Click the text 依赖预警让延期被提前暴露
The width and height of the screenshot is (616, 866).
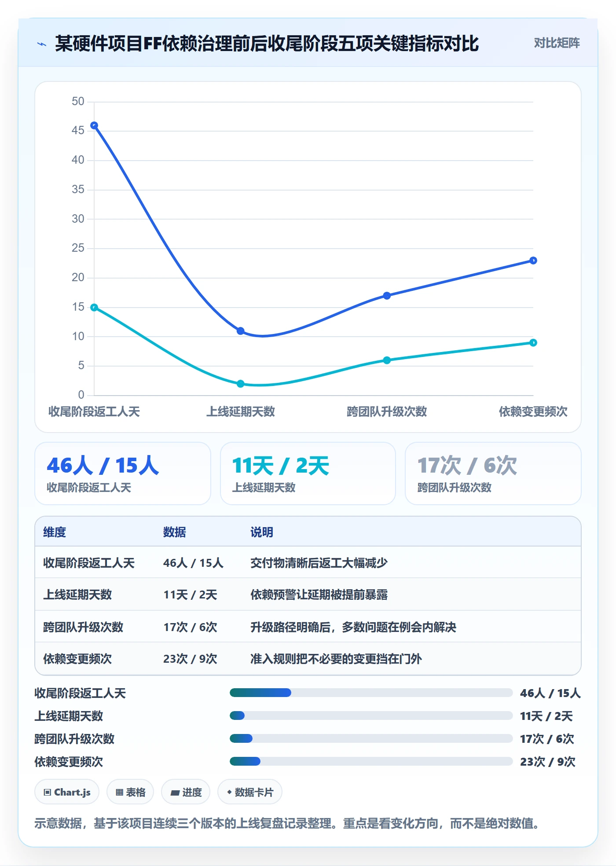[319, 594]
